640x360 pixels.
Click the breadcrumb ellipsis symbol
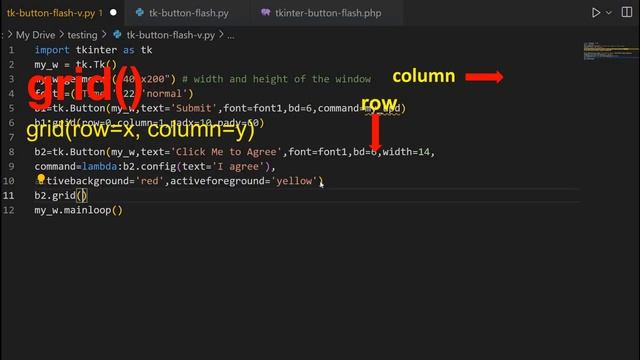[231, 36]
